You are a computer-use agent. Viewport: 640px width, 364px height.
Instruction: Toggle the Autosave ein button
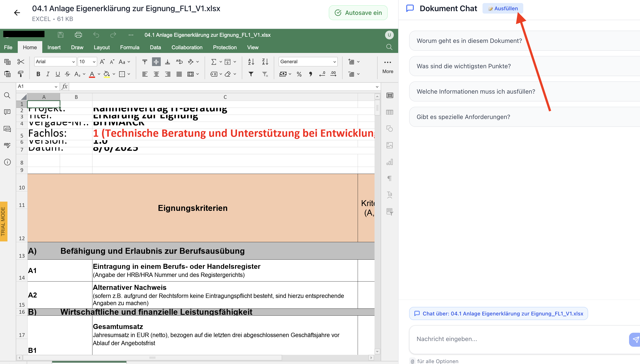[358, 13]
